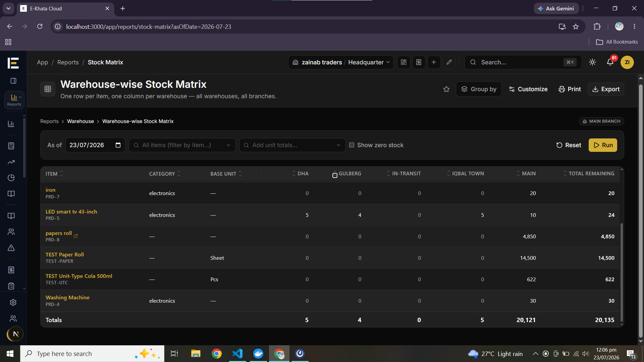The image size is (644, 362).
Task: Open external link icon beside papers roll
Action: click(x=75, y=236)
